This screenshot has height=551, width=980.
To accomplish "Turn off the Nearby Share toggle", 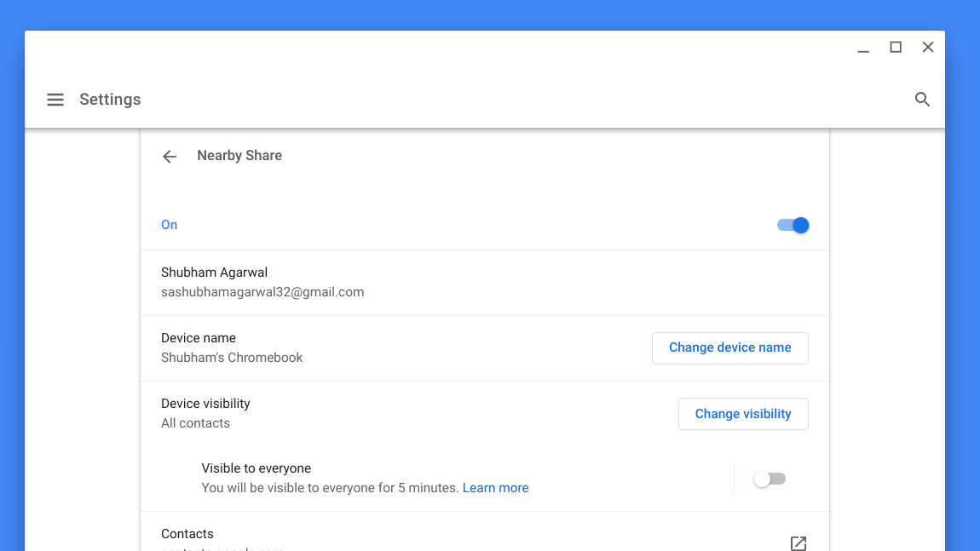I will [793, 225].
